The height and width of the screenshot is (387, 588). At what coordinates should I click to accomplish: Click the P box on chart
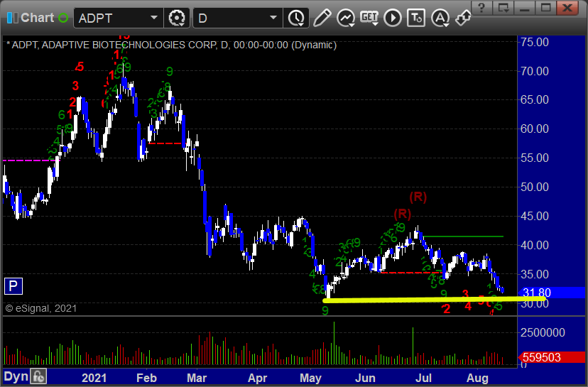[x=13, y=286]
